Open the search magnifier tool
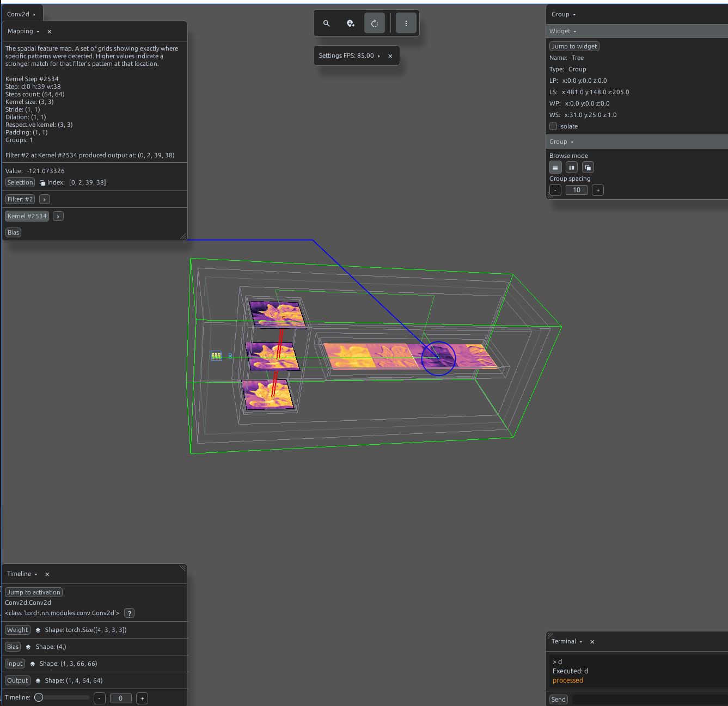 pos(326,23)
